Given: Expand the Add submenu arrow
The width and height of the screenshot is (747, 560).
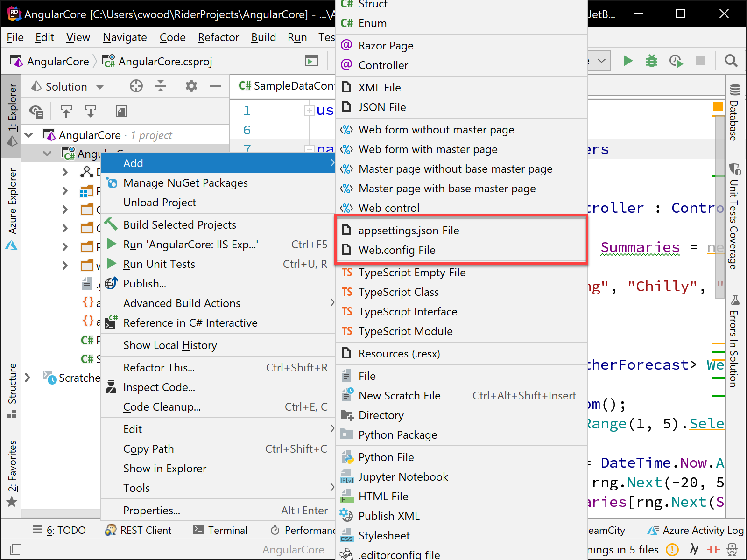Looking at the screenshot, I should tap(332, 162).
